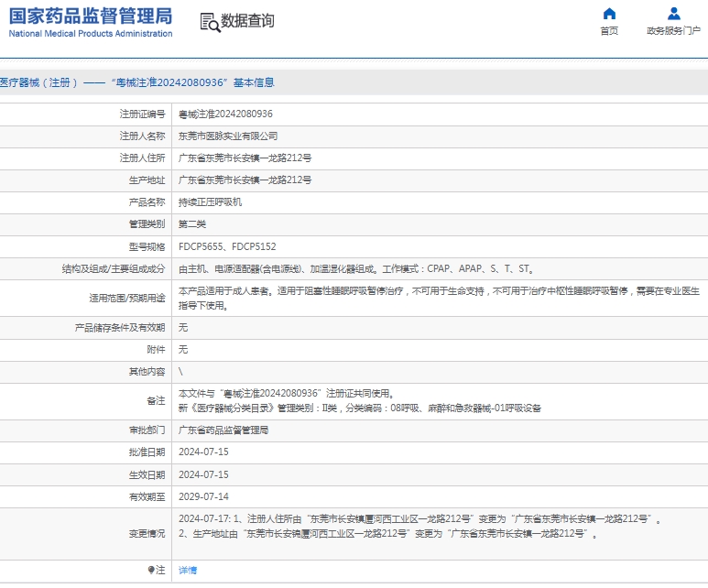The image size is (708, 588).
Task: Click intended-use text 本产品适用于成人患者
Action: click(439, 298)
